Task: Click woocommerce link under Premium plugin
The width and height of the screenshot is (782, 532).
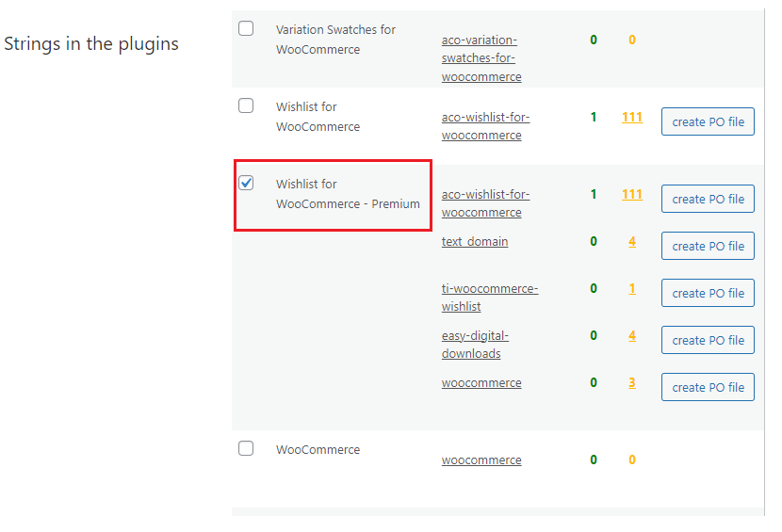Action: point(481,383)
